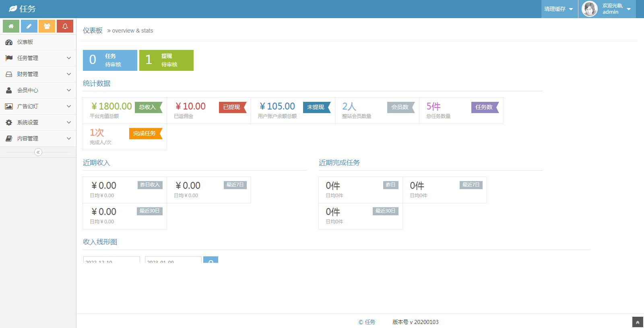Expand the 会员中心 chevron arrow

pos(69,90)
